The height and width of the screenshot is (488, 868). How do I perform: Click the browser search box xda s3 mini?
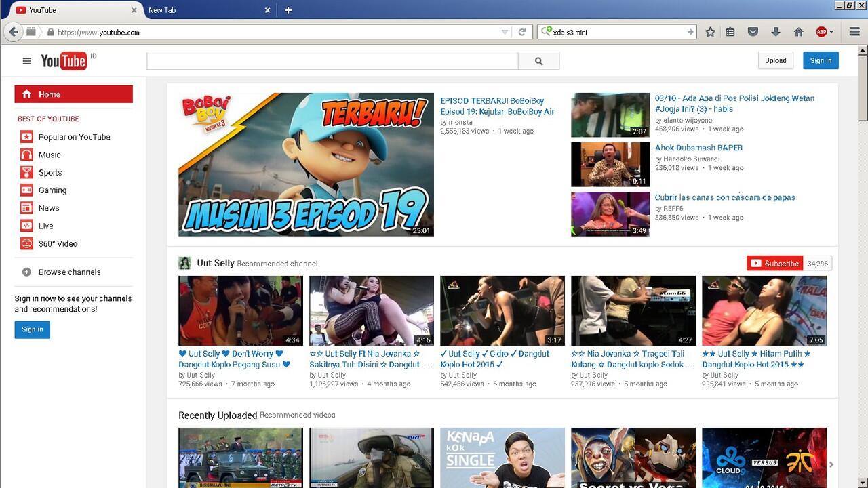[617, 32]
